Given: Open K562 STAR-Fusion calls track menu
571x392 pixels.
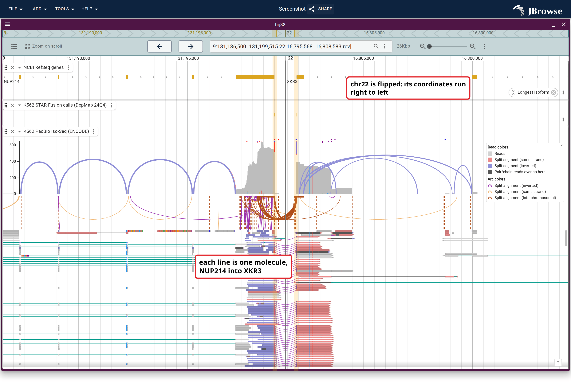Looking at the screenshot, I should tap(112, 105).
